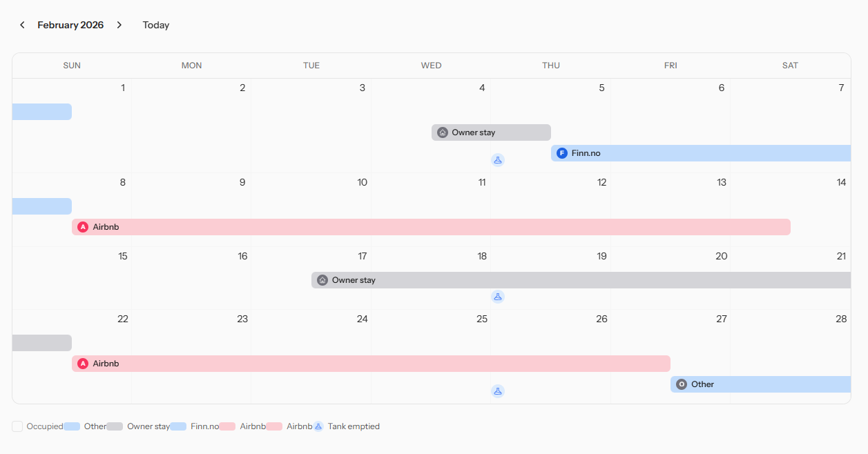Click the blue booking bar continuing into February 1
Screen dimensions: 868x454
pos(42,112)
